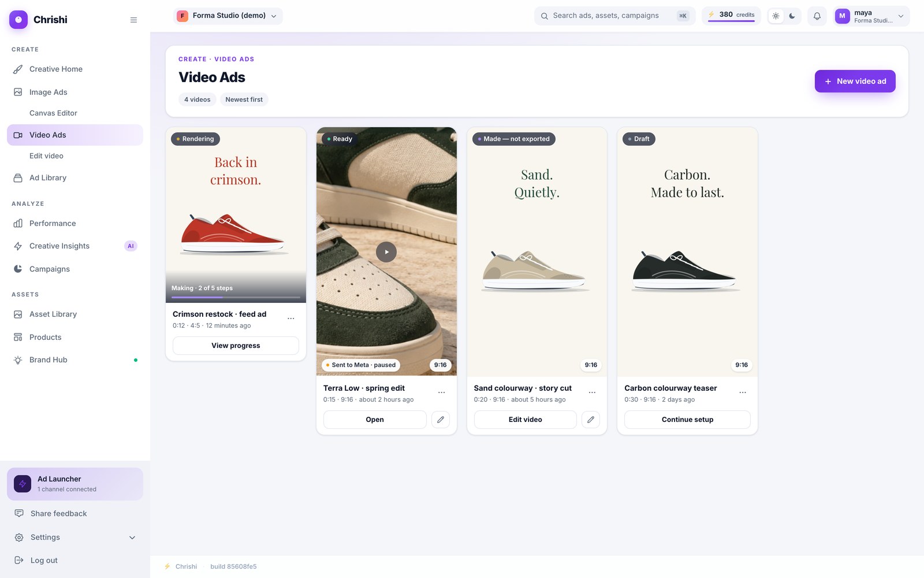
Task: Play the Terra Low spring edit video
Action: (386, 252)
